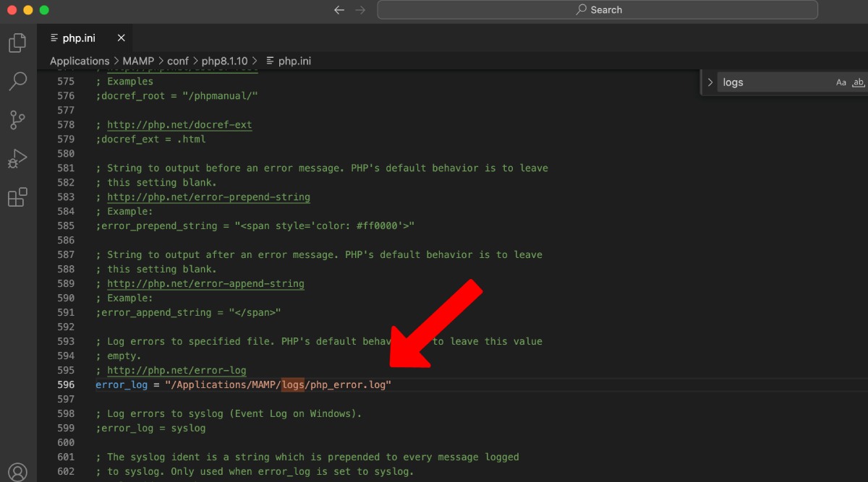Open the Source Control view

pos(17,120)
